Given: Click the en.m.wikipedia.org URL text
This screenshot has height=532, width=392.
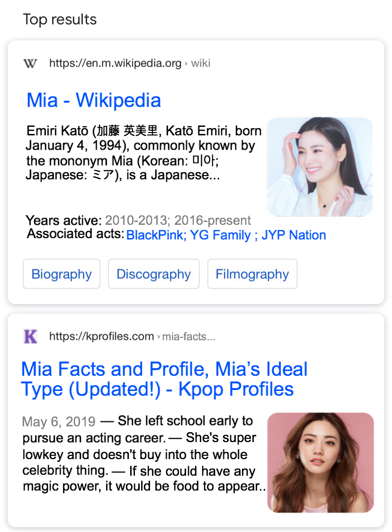Looking at the screenshot, I should (116, 63).
